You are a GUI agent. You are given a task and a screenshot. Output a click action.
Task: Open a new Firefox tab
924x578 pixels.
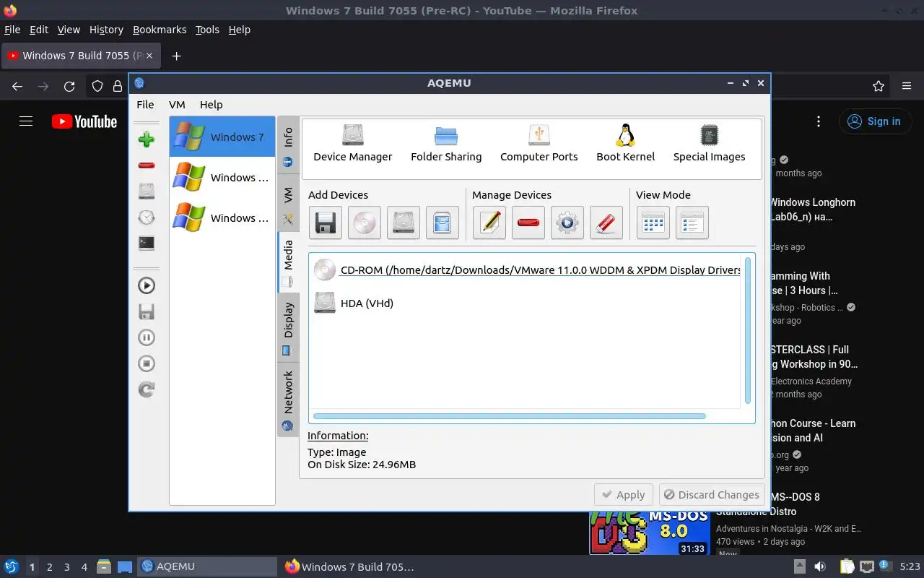tap(176, 56)
